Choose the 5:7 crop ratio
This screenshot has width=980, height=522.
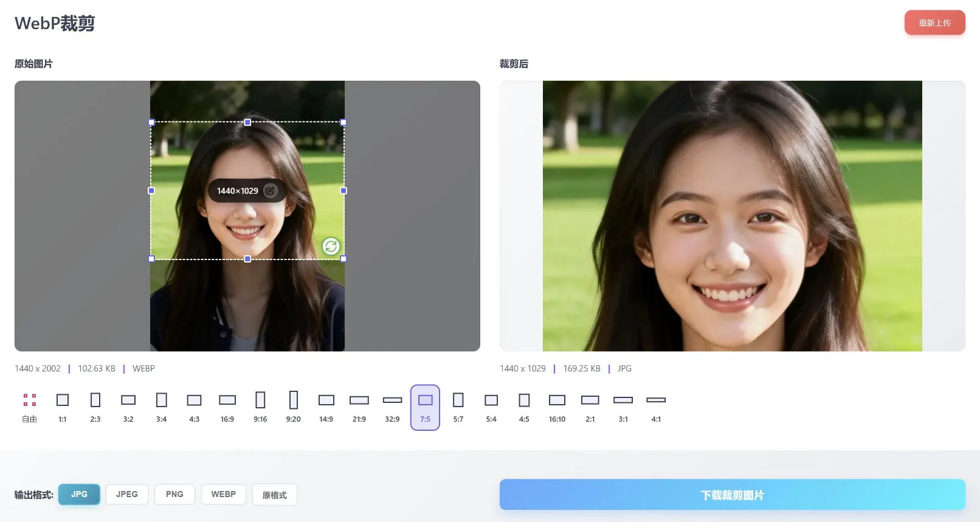tap(458, 407)
